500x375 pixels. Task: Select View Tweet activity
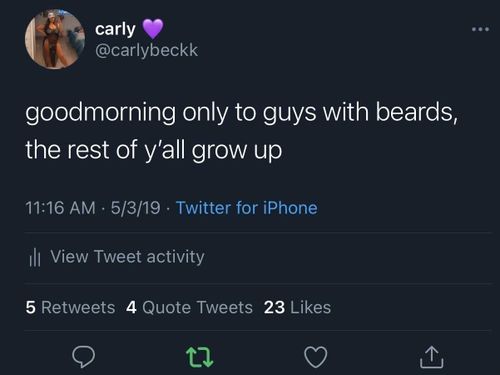pyautogui.click(x=127, y=257)
